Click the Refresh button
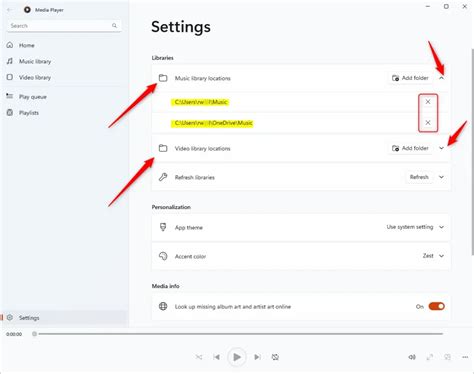Image resolution: width=474 pixels, height=374 pixels. (x=419, y=177)
